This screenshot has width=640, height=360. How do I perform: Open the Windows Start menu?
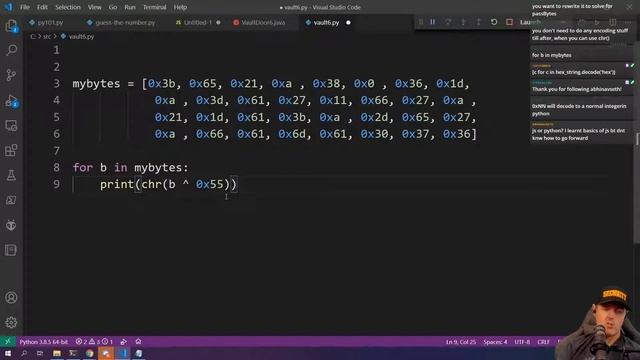[x=8, y=353]
